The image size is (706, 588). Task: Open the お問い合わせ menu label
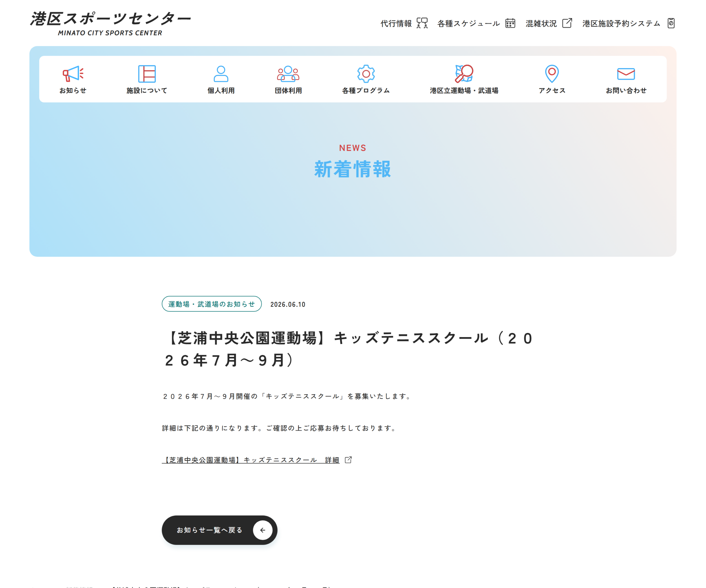pyautogui.click(x=626, y=90)
